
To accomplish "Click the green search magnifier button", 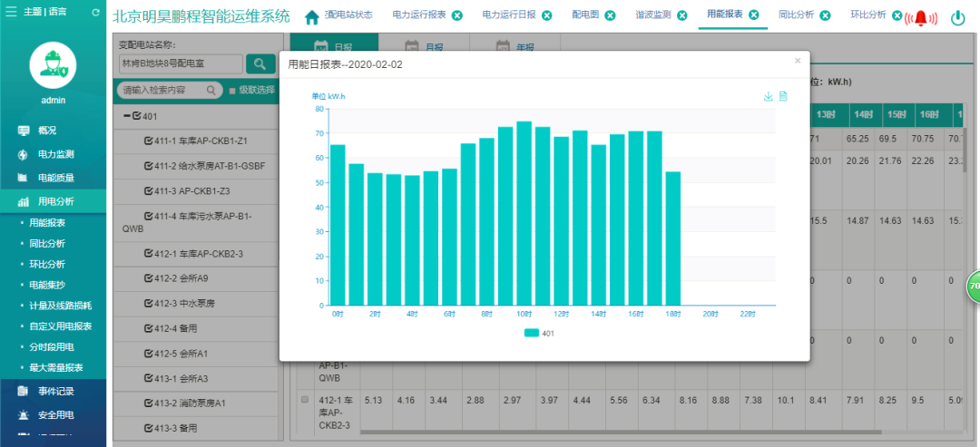I will pyautogui.click(x=260, y=63).
